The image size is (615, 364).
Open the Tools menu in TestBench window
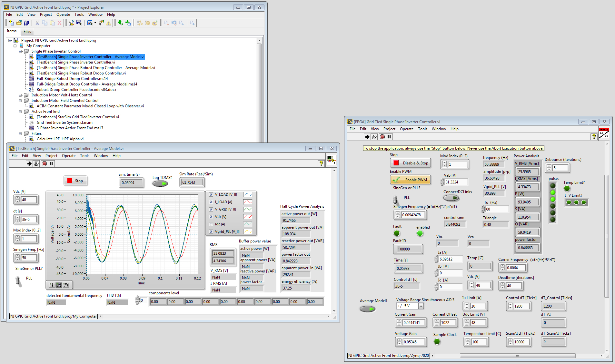[85, 156]
